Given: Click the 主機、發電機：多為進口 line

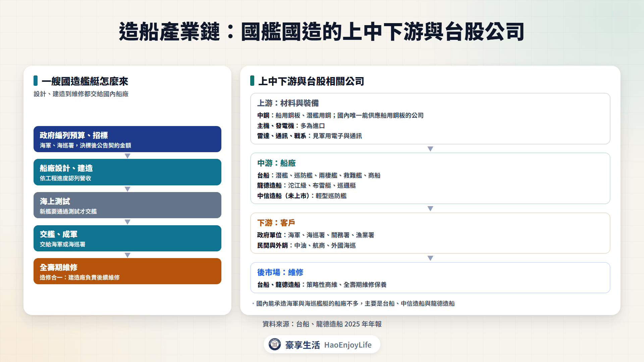Looking at the screenshot, I should [291, 126].
